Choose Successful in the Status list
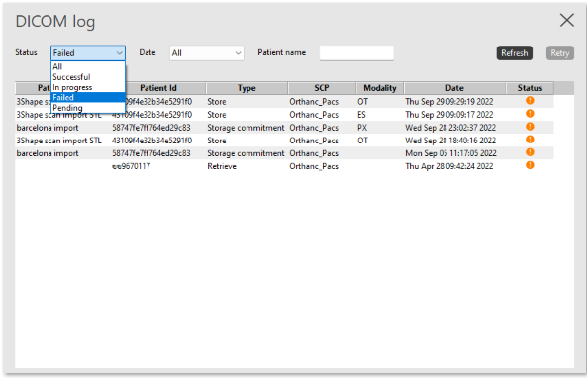The height and width of the screenshot is (378, 587). (x=88, y=77)
